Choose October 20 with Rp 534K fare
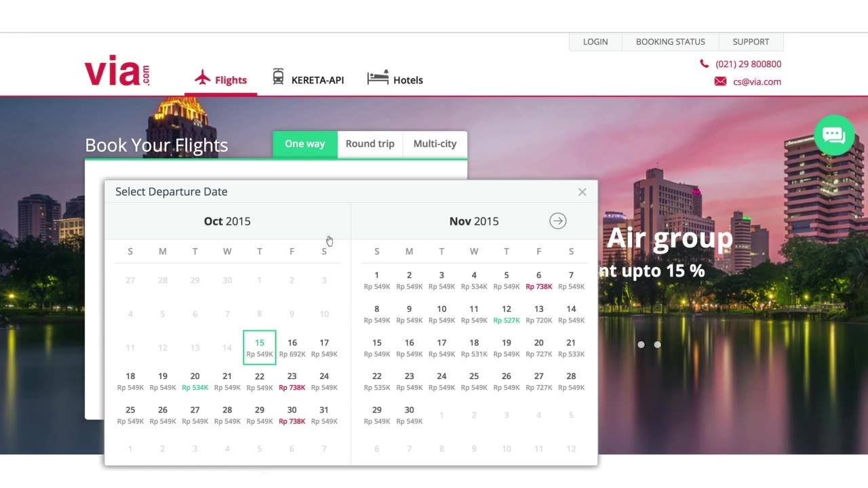The width and height of the screenshot is (868, 488). (x=195, y=382)
